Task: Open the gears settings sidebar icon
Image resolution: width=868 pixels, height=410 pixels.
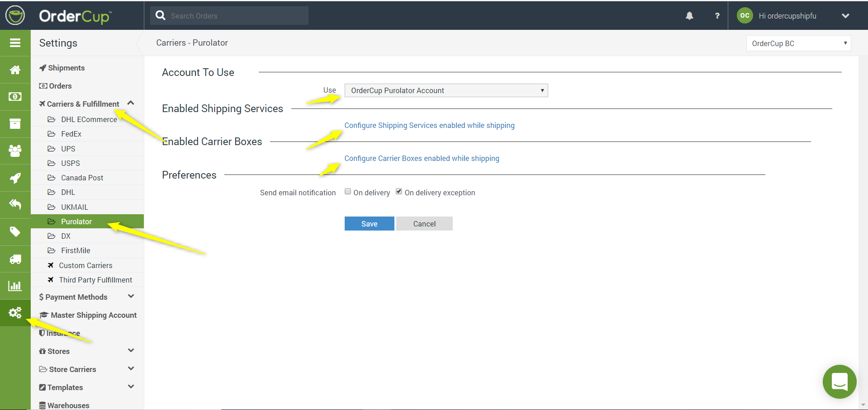Action: (x=15, y=313)
